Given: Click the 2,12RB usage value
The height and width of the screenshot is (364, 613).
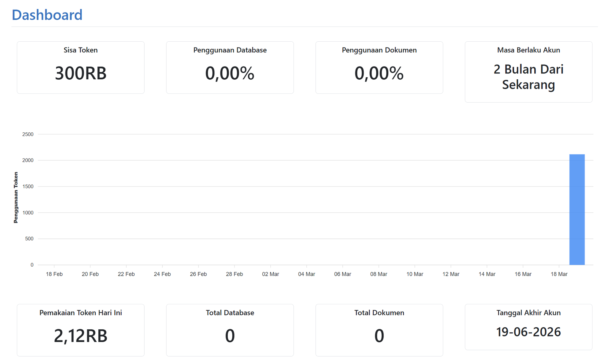Looking at the screenshot, I should (80, 336).
